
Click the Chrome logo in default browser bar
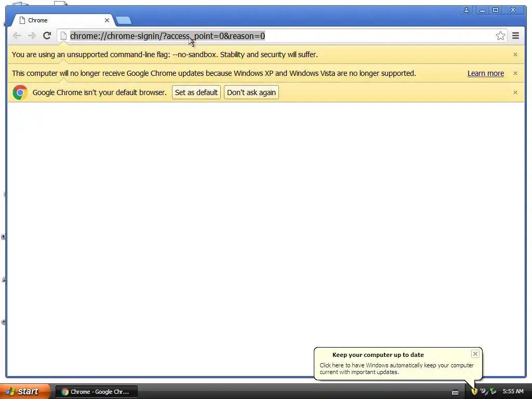coord(20,92)
